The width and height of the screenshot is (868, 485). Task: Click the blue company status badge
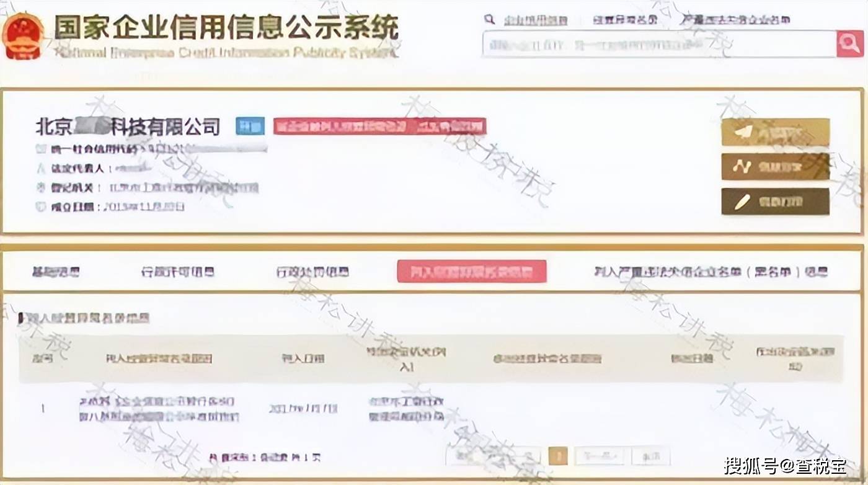[x=250, y=127]
